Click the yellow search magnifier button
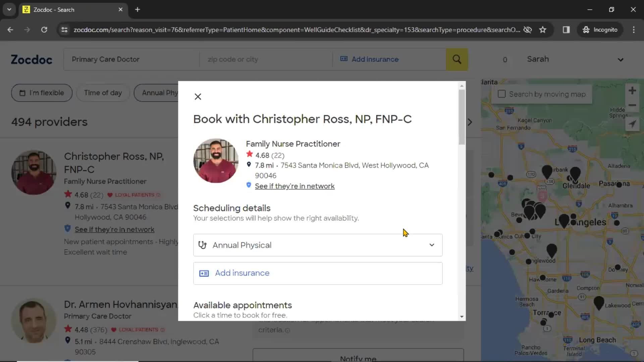 tap(457, 59)
